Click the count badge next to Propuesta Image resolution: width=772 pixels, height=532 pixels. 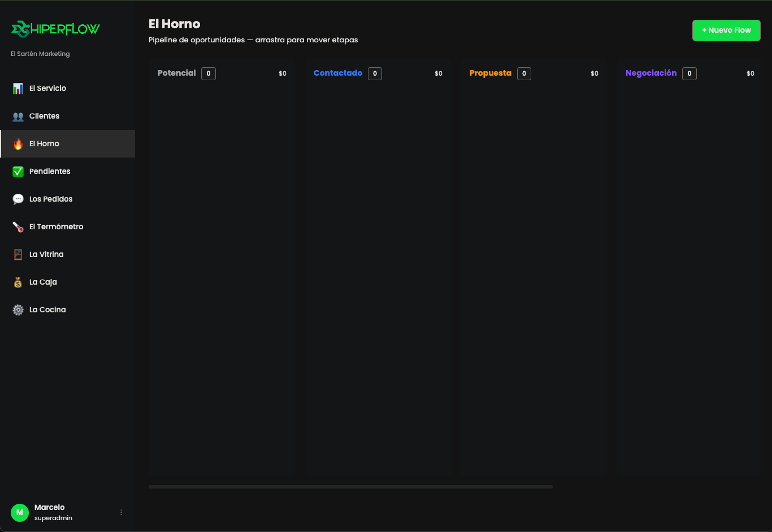524,73
